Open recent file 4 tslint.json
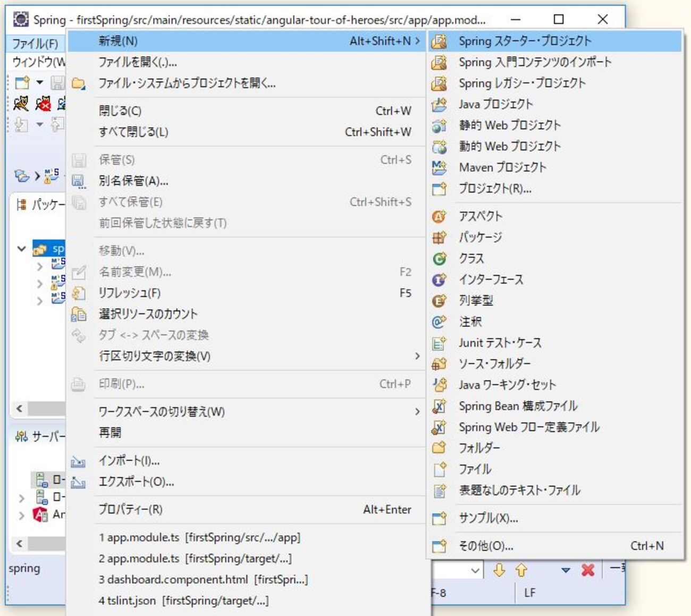Screen dimensions: 691x616 click(246, 601)
